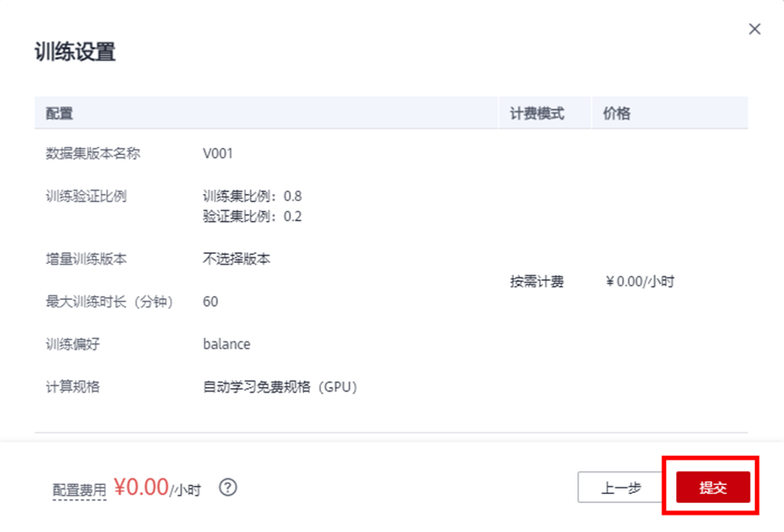Viewport: 784px width, 532px height.
Task: Click the 验证集比例：0.2 text
Action: (252, 216)
